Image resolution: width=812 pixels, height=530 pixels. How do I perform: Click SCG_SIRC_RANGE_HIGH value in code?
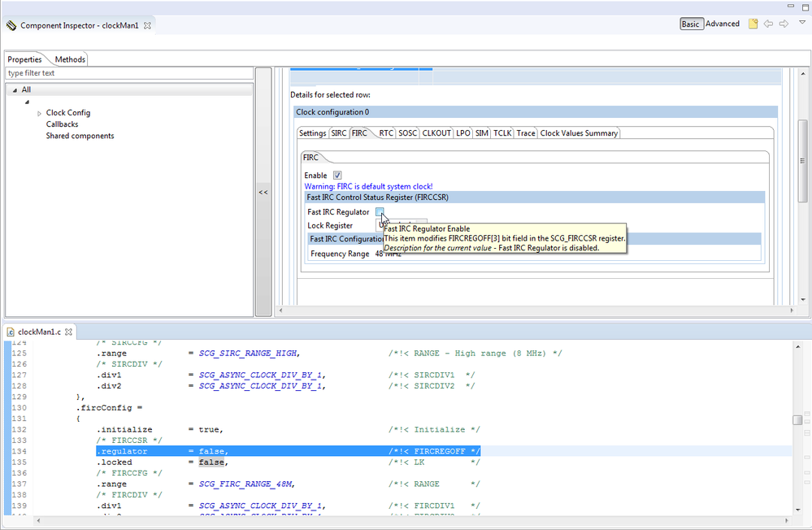coord(248,354)
